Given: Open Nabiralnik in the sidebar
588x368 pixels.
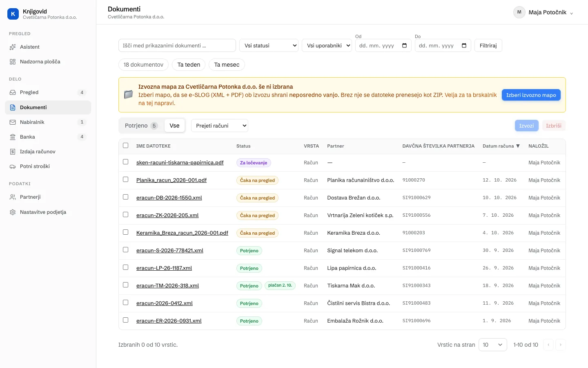Looking at the screenshot, I should coord(48,122).
